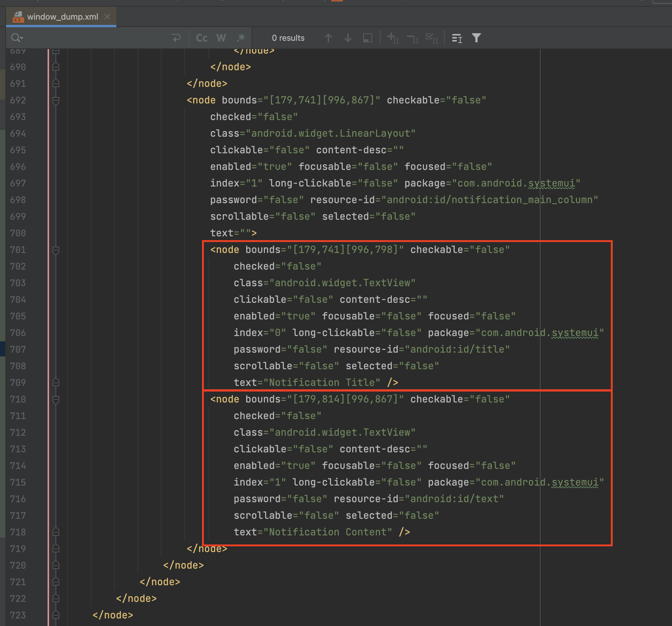This screenshot has width=672, height=626.
Task: Click index="0" attribute on line 706
Action: tap(260, 333)
